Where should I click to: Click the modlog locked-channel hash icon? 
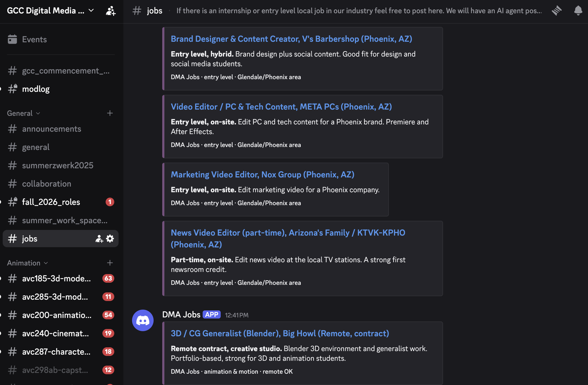[x=13, y=89]
